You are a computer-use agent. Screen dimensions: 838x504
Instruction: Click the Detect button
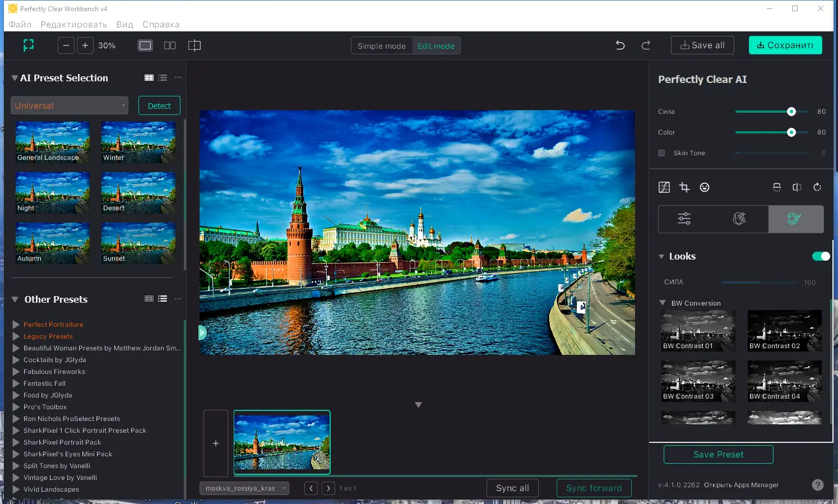pyautogui.click(x=159, y=105)
